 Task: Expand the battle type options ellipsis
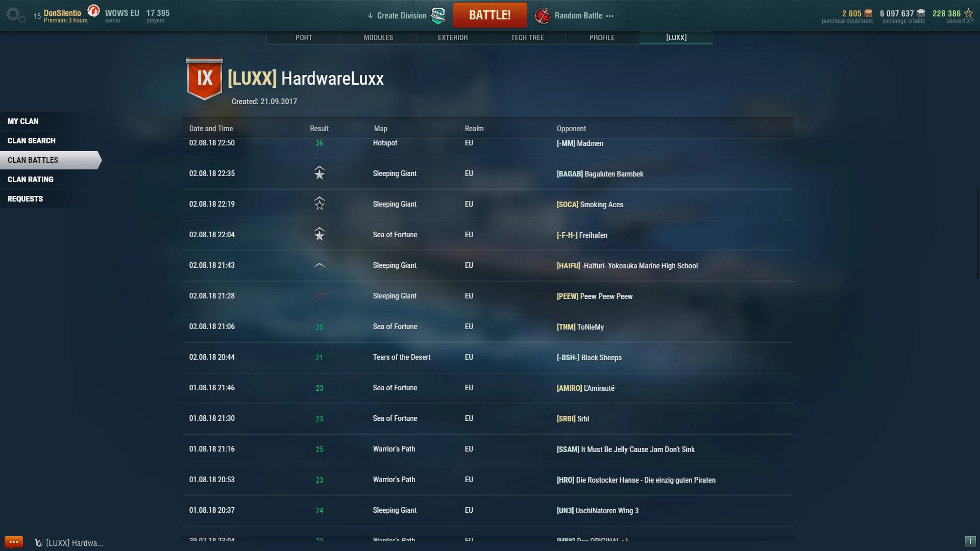(x=609, y=16)
